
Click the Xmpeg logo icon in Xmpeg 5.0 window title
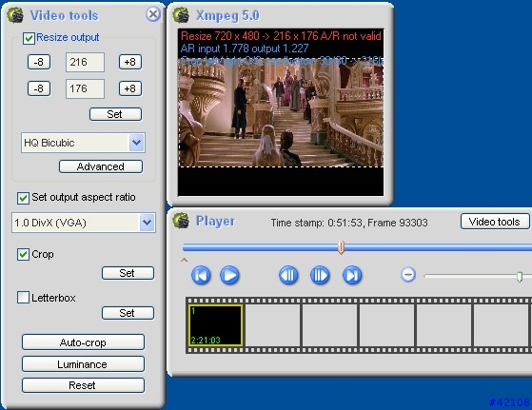(x=181, y=15)
